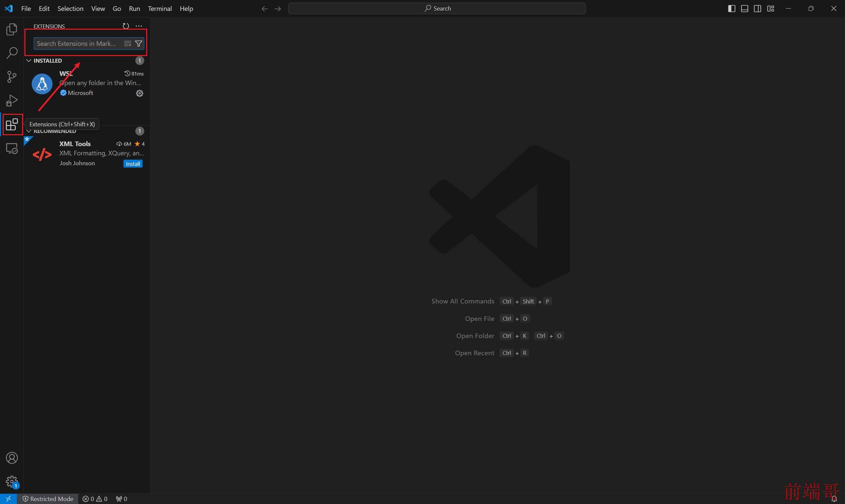The height and width of the screenshot is (504, 845).
Task: Open the Remote Explorer view
Action: point(12,148)
